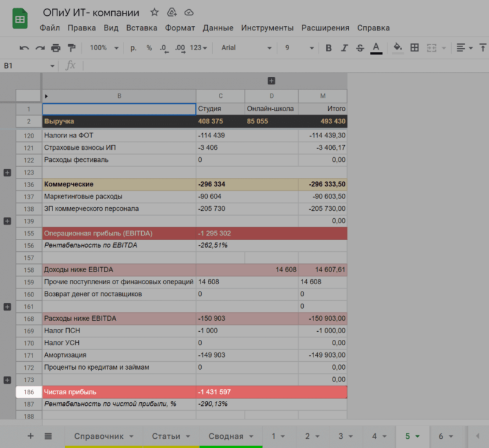Switch to the Сводная sheet tab
489x448 pixels.
pyautogui.click(x=231, y=436)
